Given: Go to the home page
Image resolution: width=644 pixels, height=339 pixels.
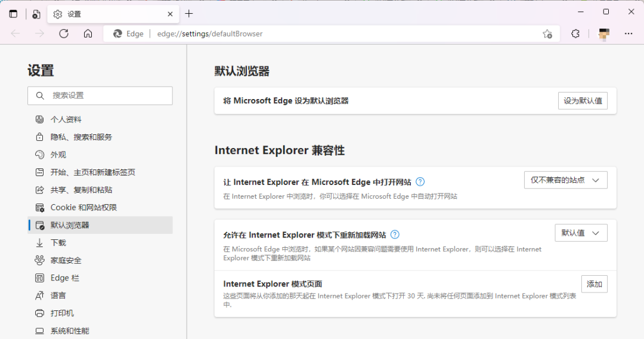Looking at the screenshot, I should pos(88,33).
